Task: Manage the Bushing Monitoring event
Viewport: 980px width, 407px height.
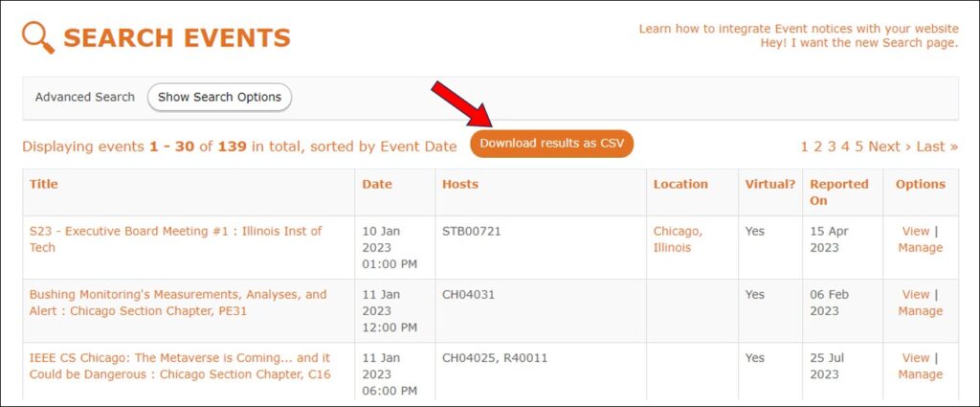Action: coord(920,311)
